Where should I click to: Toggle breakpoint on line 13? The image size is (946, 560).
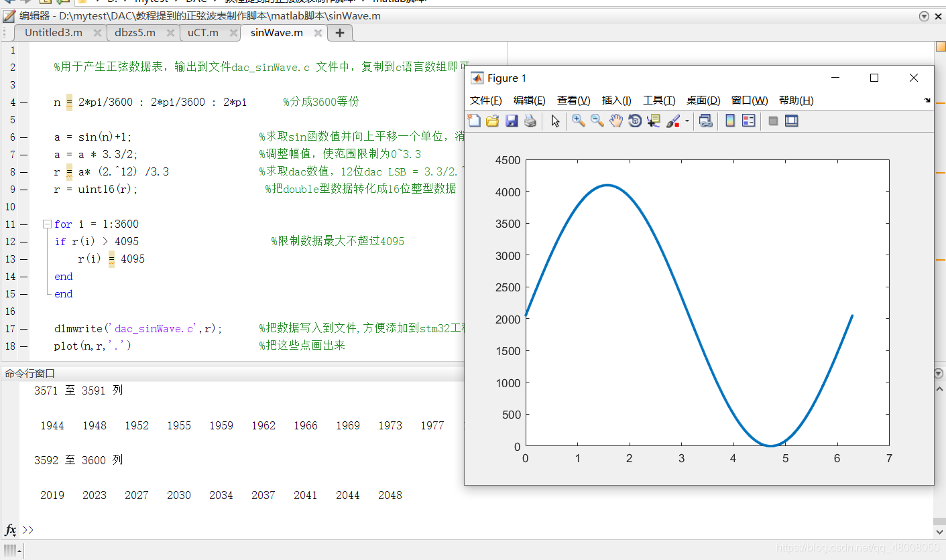[x=24, y=259]
